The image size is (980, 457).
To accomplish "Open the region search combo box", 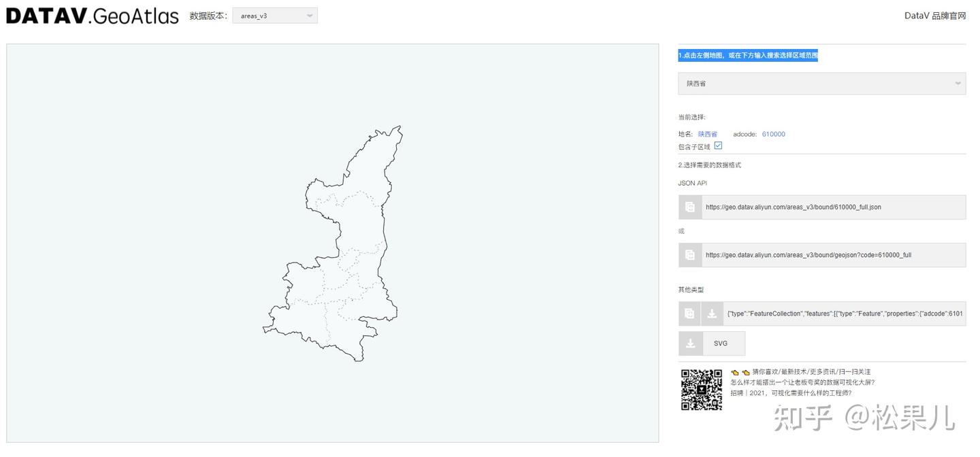I will point(821,83).
